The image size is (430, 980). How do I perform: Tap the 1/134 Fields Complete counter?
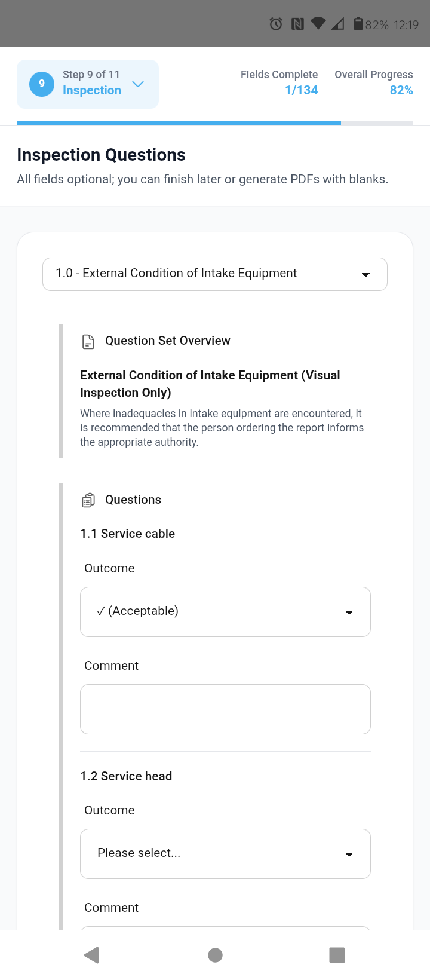(x=301, y=90)
